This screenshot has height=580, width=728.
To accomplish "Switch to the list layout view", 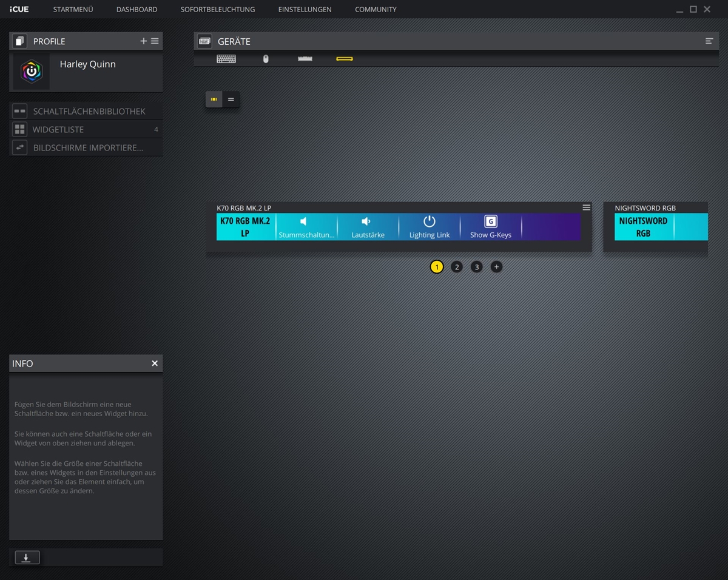I will 231,99.
